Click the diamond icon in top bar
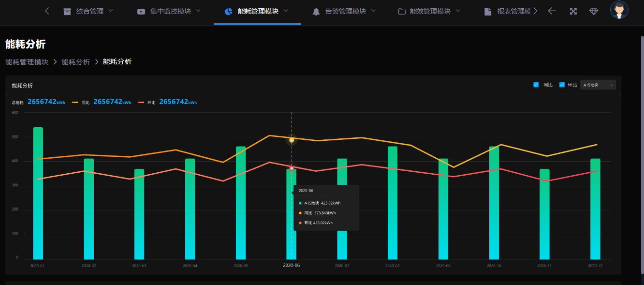This screenshot has height=285, width=644. (594, 11)
